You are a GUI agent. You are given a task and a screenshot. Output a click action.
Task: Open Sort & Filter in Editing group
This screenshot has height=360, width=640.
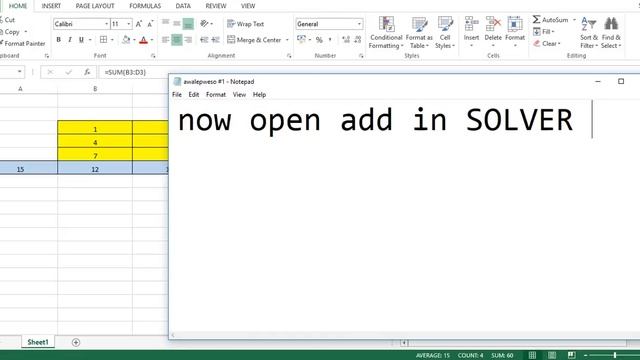click(589, 33)
